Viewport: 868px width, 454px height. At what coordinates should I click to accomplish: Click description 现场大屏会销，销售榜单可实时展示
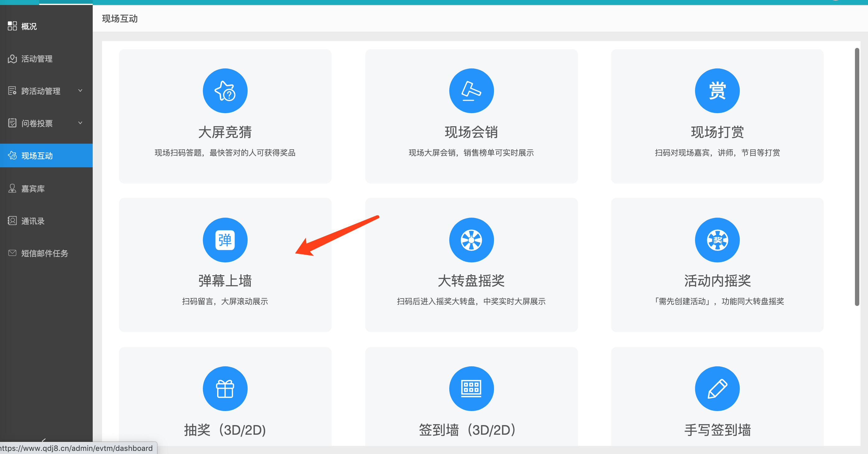(x=471, y=153)
